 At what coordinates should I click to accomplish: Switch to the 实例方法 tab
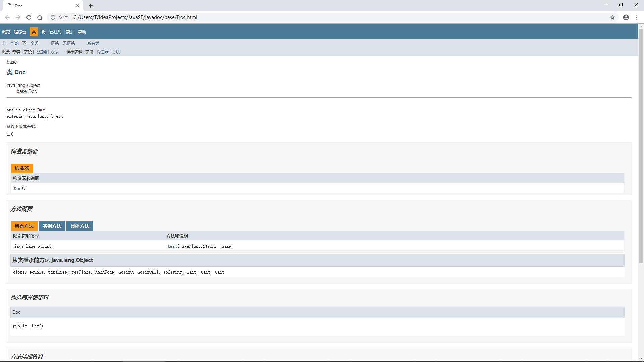coord(52,226)
